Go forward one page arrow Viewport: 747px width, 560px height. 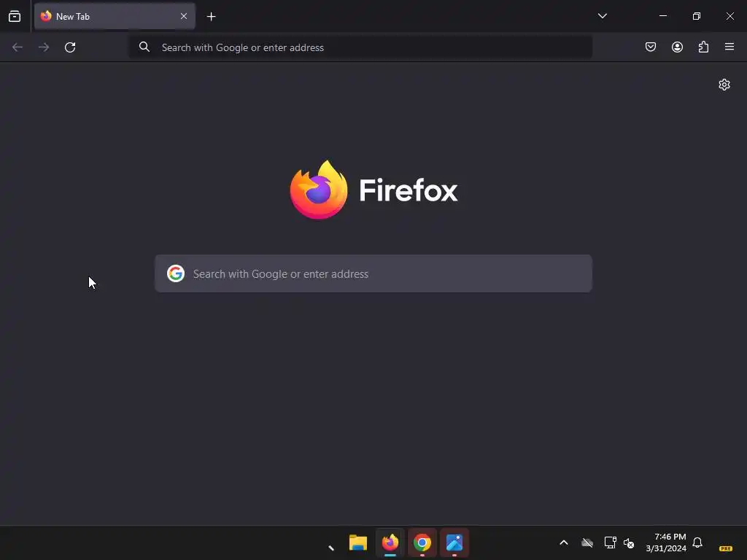44,47
